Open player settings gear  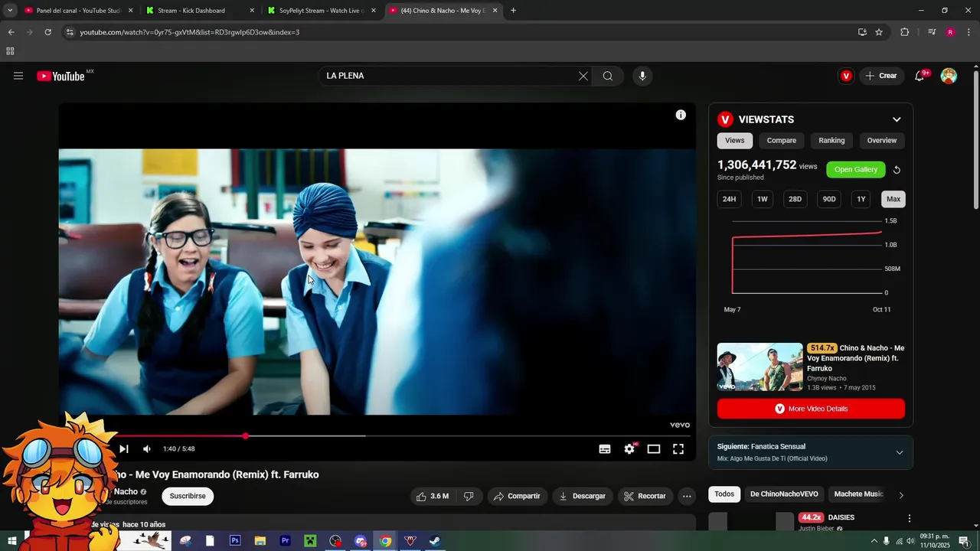pos(629,449)
